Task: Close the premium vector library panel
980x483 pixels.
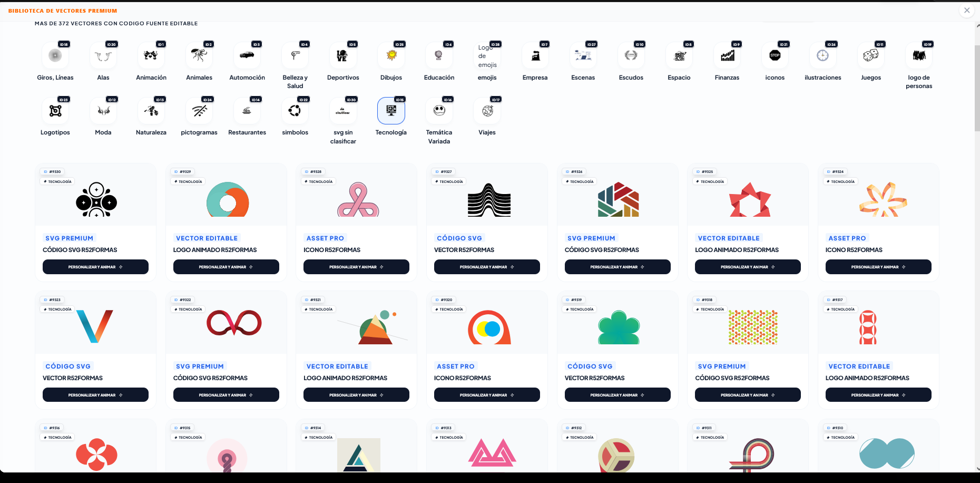Action: coord(967,10)
